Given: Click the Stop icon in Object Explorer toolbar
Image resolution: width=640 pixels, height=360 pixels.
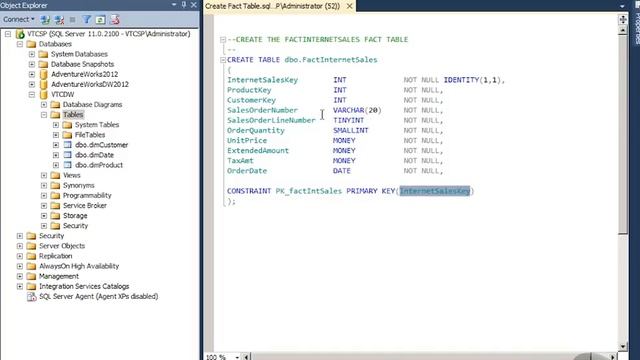Looking at the screenshot, I should click(x=73, y=19).
